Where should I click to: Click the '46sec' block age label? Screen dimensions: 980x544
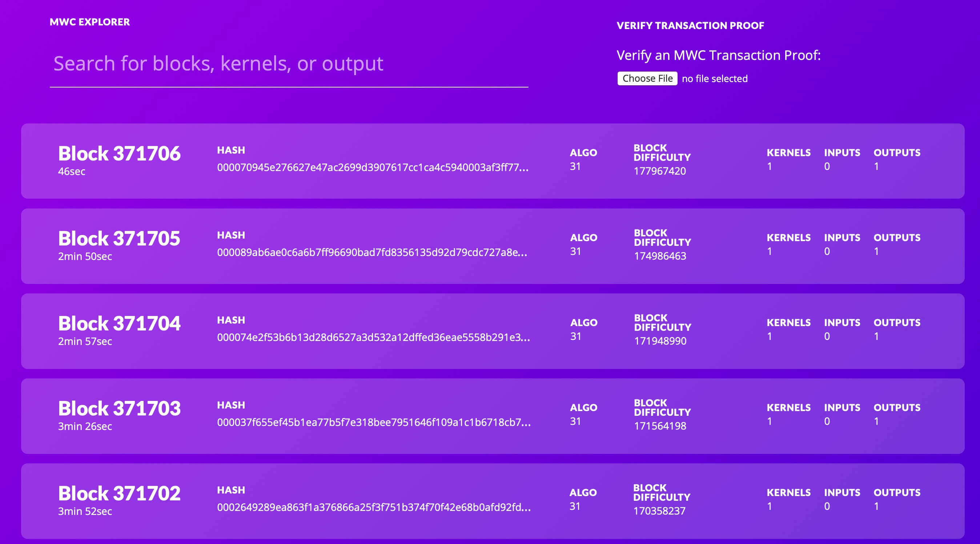click(72, 171)
